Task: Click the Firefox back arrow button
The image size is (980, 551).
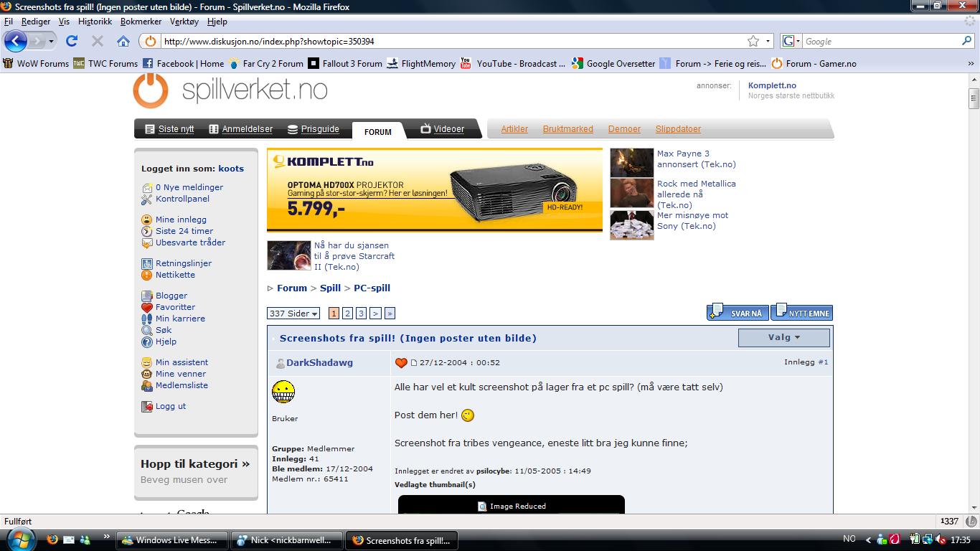Action: coord(15,41)
